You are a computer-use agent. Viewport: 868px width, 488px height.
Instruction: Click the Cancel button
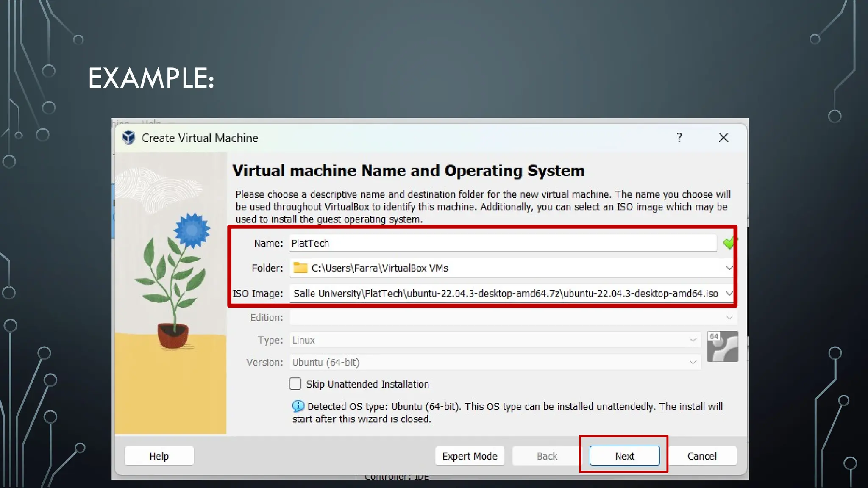701,456
